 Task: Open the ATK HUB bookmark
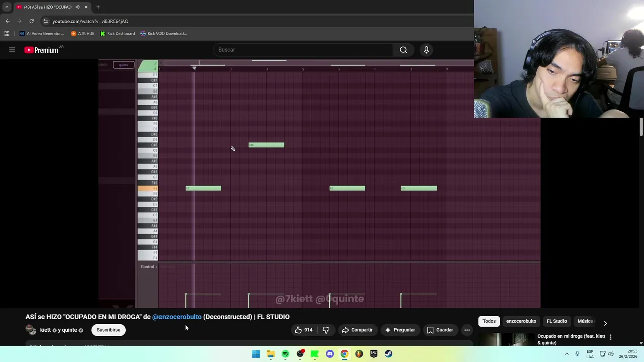point(83,34)
